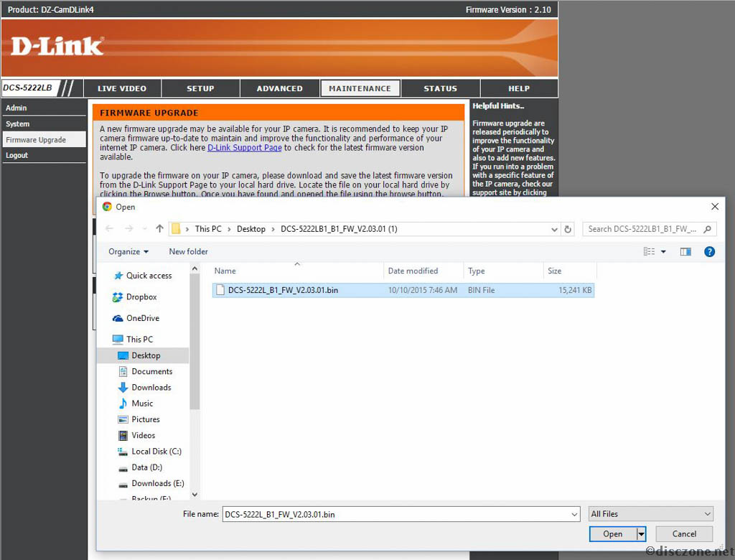Viewport: 735px width, 560px height.
Task: Close the Open dialog window
Action: point(714,206)
